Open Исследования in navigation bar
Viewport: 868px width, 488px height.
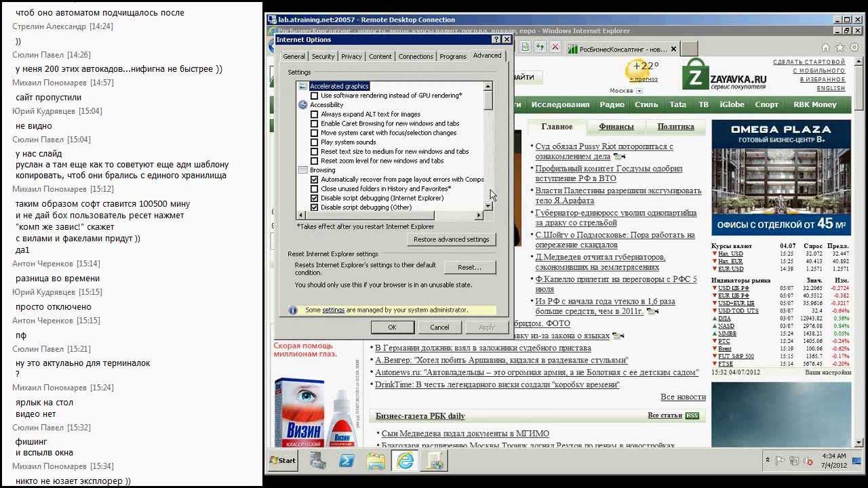coord(560,104)
